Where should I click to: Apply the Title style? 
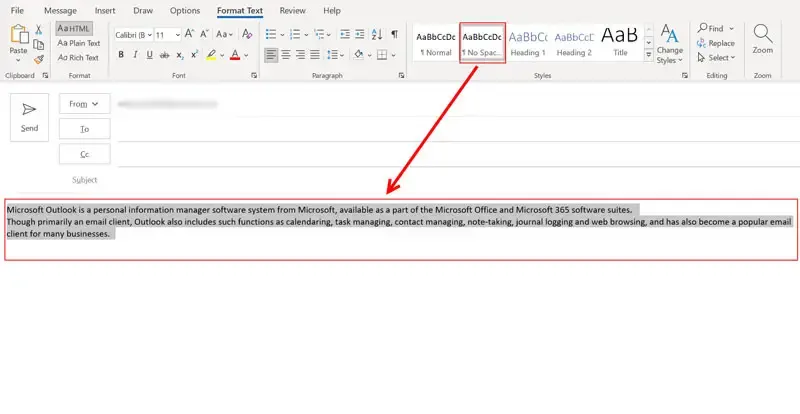coord(620,43)
